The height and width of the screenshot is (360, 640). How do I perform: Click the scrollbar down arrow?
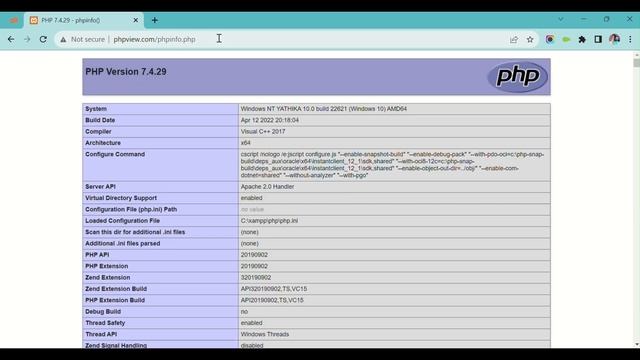click(637, 344)
